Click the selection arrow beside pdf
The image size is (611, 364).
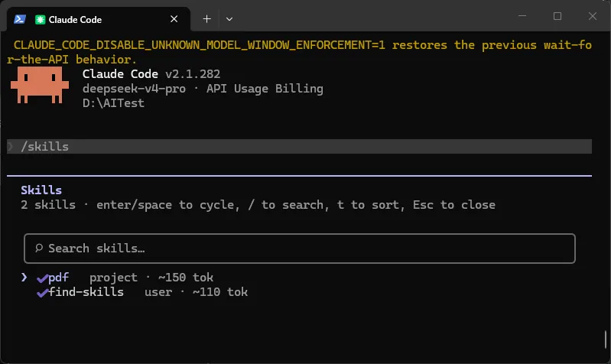(24, 277)
